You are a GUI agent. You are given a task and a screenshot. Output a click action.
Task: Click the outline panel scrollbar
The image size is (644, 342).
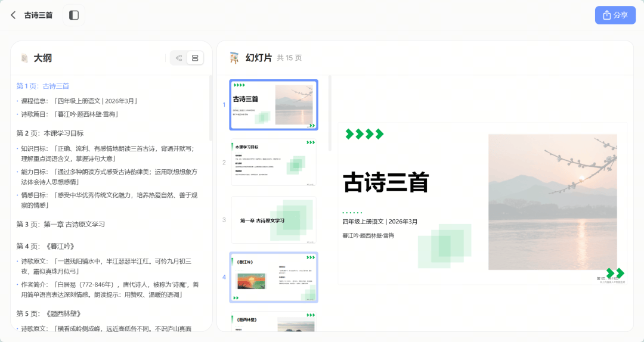[x=210, y=108]
